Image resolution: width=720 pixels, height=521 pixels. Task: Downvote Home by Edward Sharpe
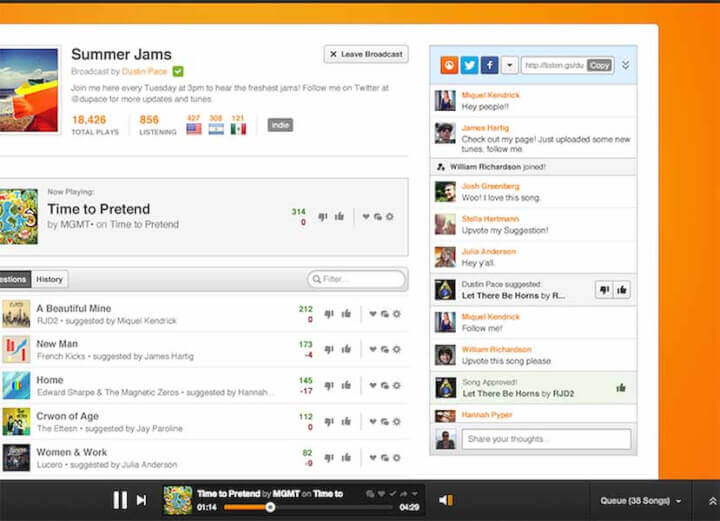(329, 386)
